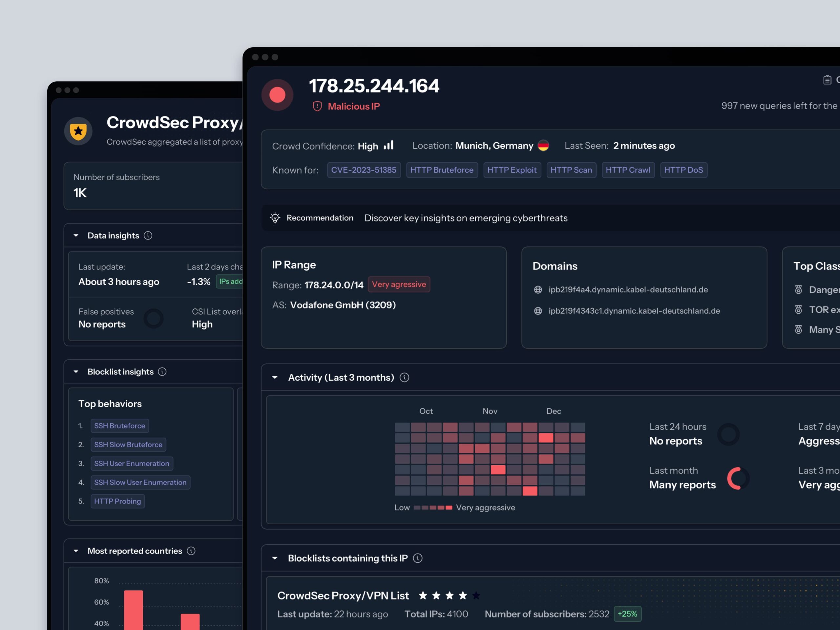Viewport: 840px width, 630px height.
Task: Click the Germany flag icon
Action: point(543,145)
